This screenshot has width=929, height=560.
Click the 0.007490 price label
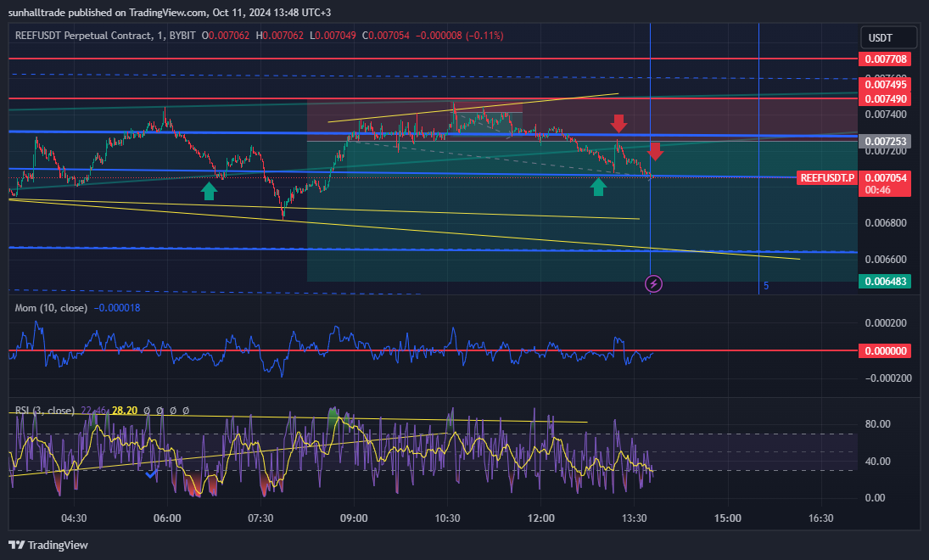point(885,99)
